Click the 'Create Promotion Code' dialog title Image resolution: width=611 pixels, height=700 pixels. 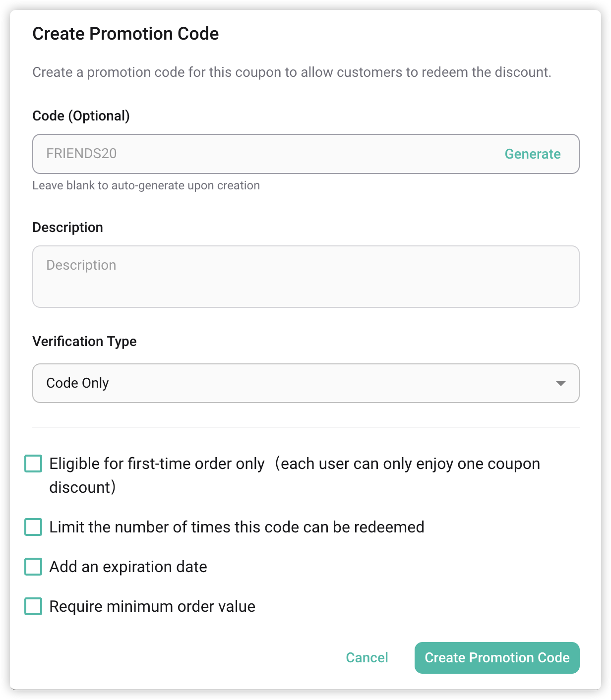pyautogui.click(x=125, y=34)
